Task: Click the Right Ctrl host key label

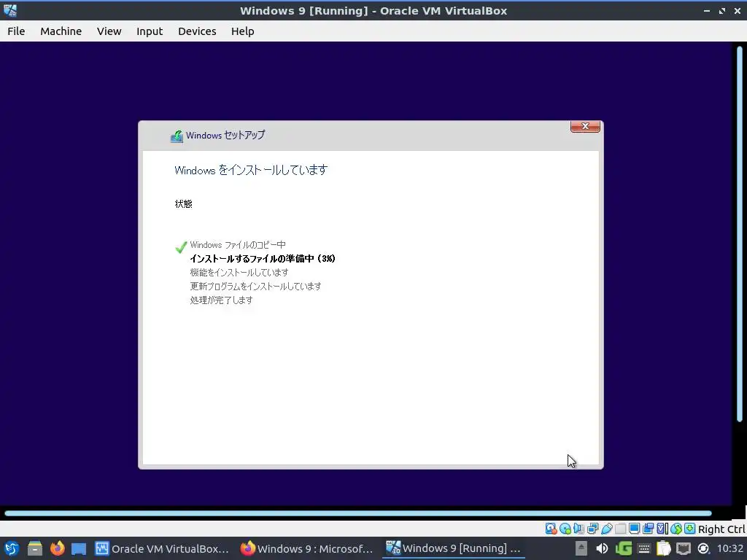Action: click(721, 529)
